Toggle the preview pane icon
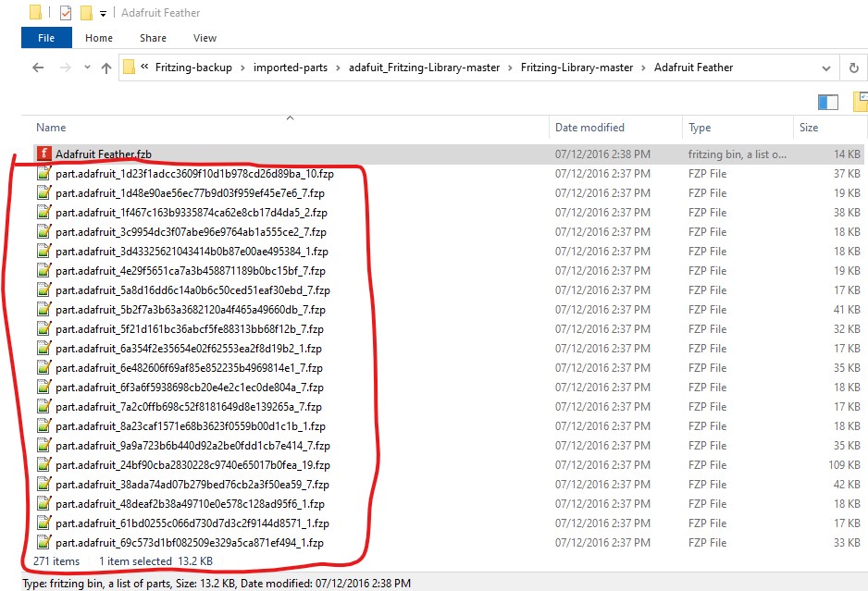 click(827, 102)
